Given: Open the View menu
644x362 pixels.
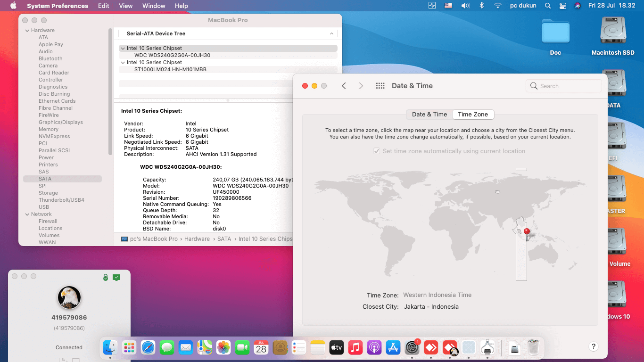Looking at the screenshot, I should [x=126, y=6].
